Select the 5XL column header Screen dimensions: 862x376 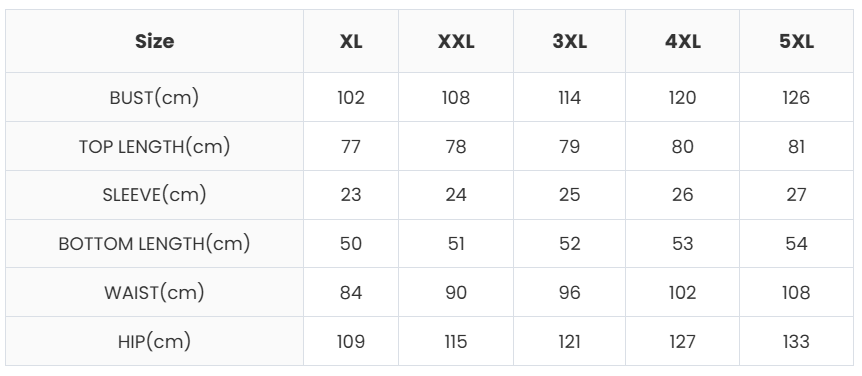797,41
